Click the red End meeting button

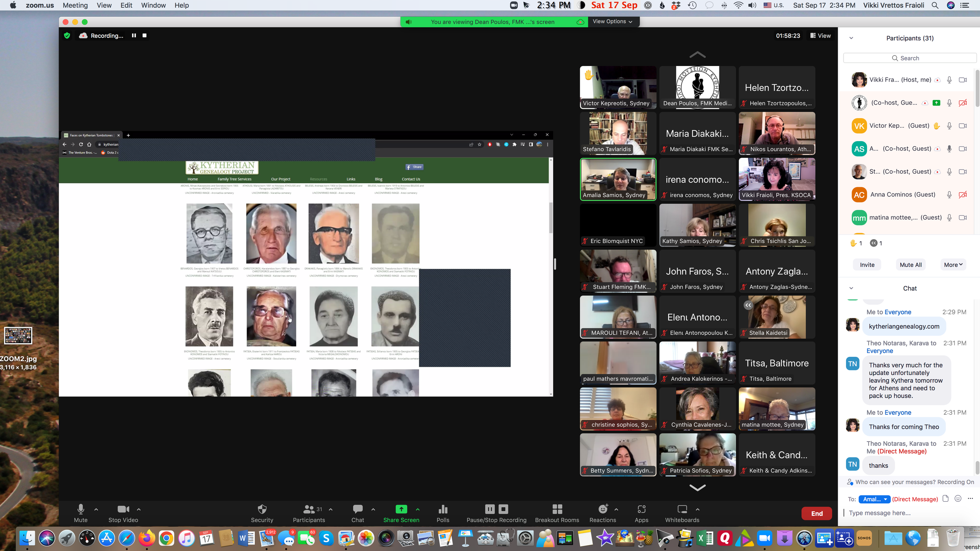pos(816,513)
